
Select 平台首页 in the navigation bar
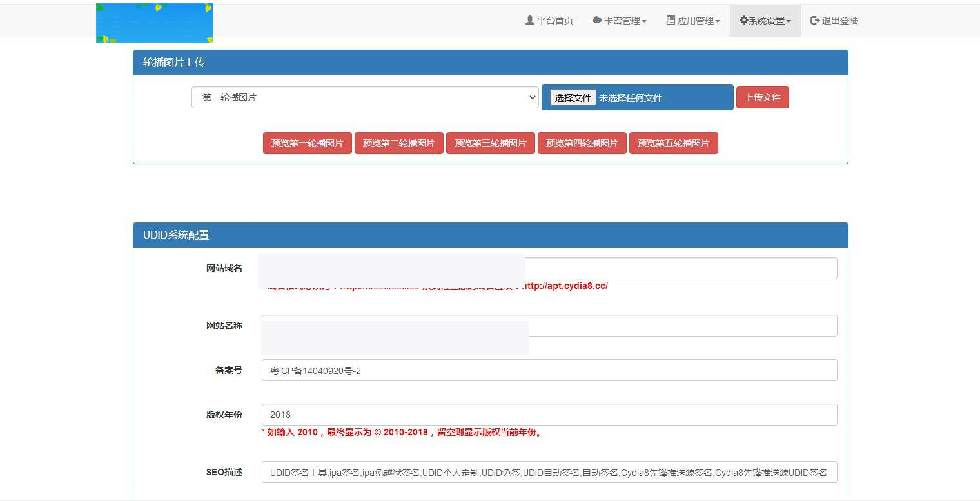tap(549, 20)
